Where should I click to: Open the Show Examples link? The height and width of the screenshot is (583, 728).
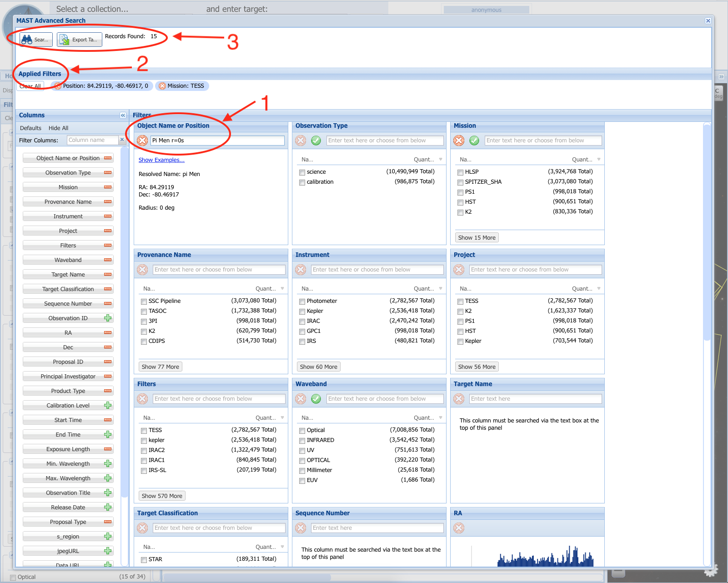pos(161,160)
